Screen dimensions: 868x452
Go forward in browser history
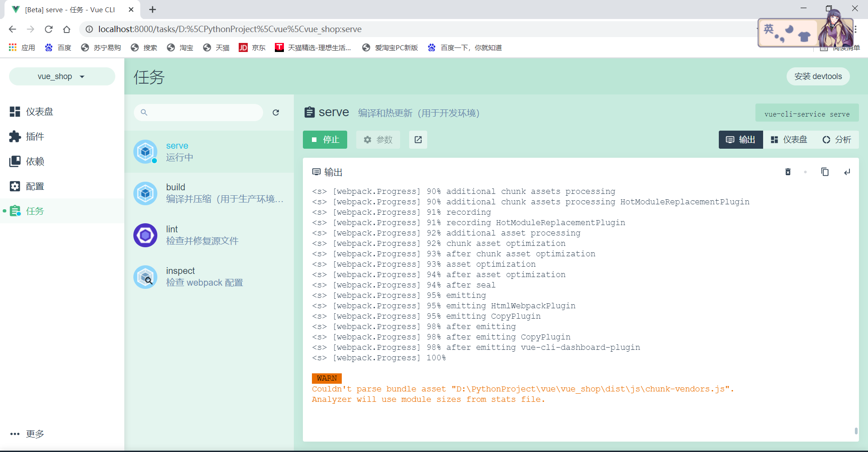tap(30, 29)
